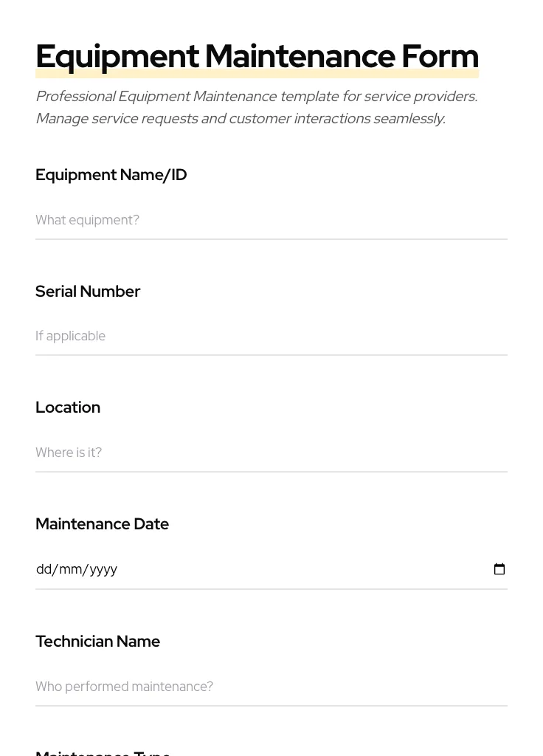This screenshot has height=756, width=543.
Task: Click the partially visible Maintenance Type label
Action: (103, 752)
